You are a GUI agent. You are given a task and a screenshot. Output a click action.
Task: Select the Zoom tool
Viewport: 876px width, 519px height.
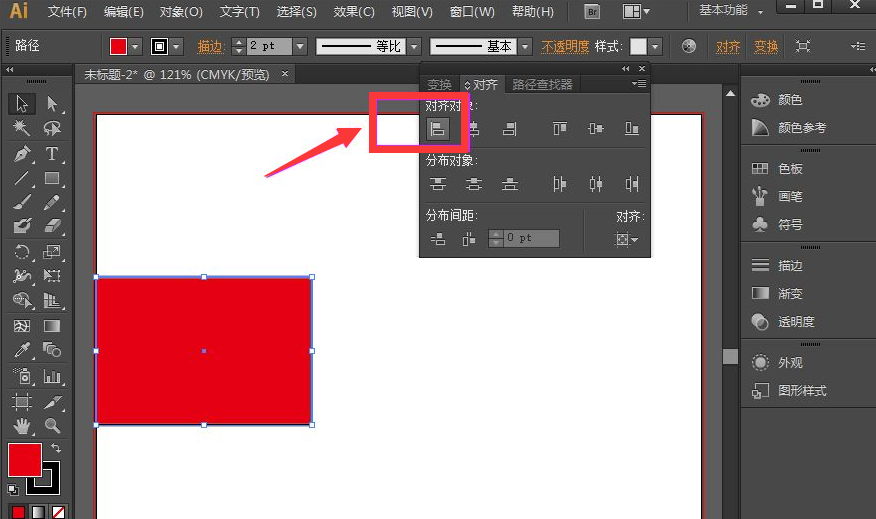pos(52,426)
